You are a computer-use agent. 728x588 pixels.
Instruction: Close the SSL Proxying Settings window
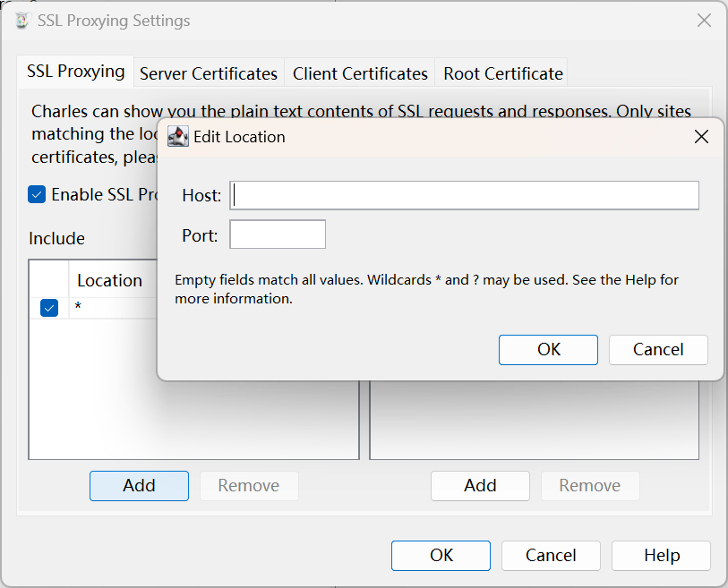point(704,21)
